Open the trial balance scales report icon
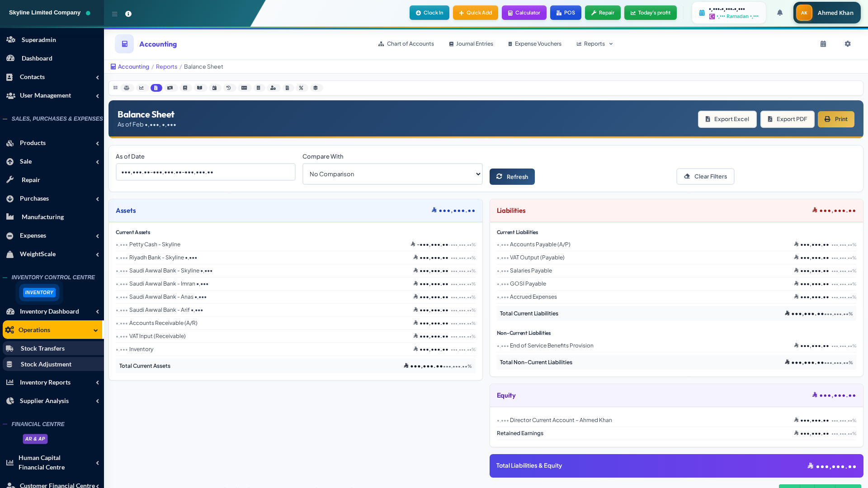868x488 pixels. pos(127,88)
